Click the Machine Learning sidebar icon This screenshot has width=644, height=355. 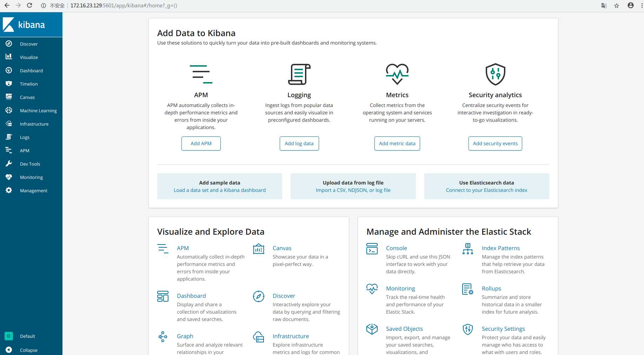9,110
